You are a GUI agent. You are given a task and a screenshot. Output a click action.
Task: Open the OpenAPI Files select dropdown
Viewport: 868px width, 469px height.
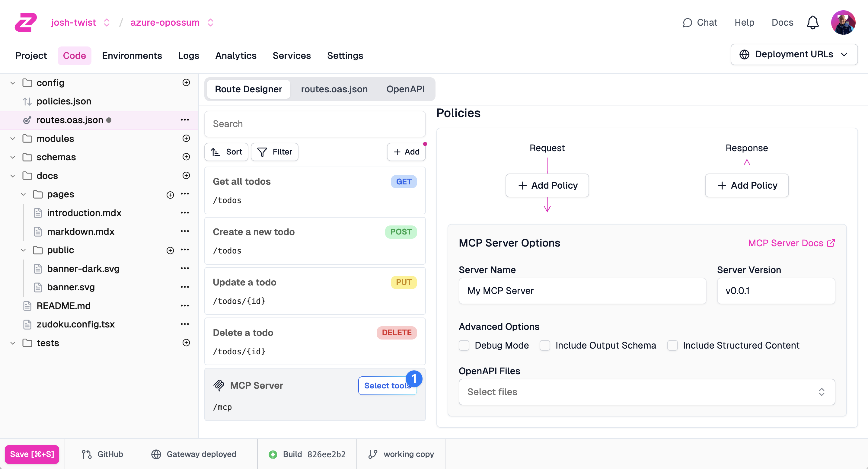(x=646, y=391)
